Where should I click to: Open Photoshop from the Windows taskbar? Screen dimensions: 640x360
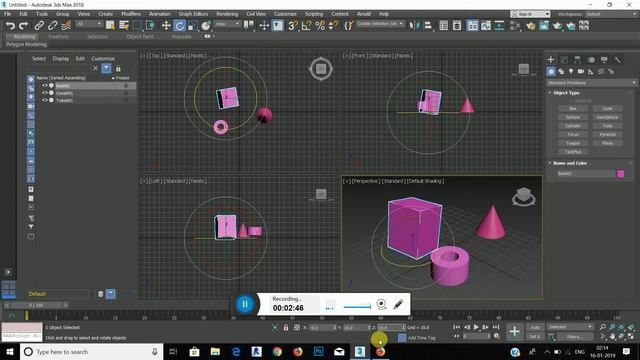pyautogui.click(x=318, y=351)
